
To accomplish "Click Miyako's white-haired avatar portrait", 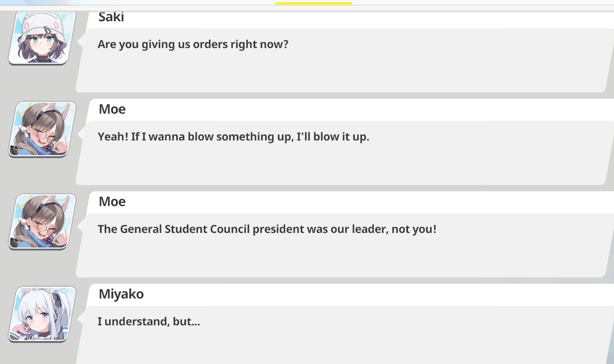I will pyautogui.click(x=42, y=314).
